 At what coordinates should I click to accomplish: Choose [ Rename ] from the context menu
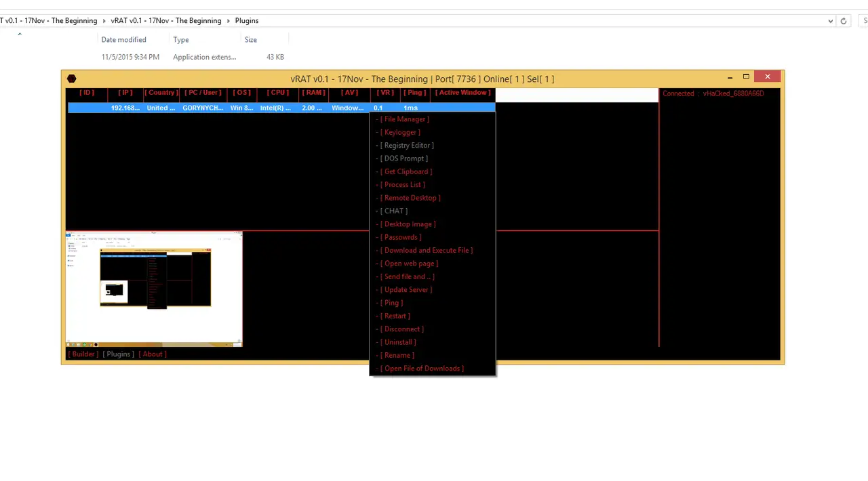397,356
